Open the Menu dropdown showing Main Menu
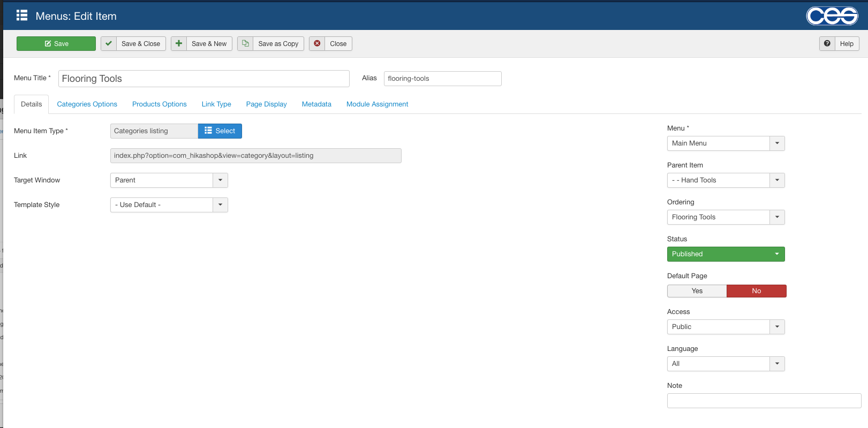The width and height of the screenshot is (868, 428). click(726, 143)
